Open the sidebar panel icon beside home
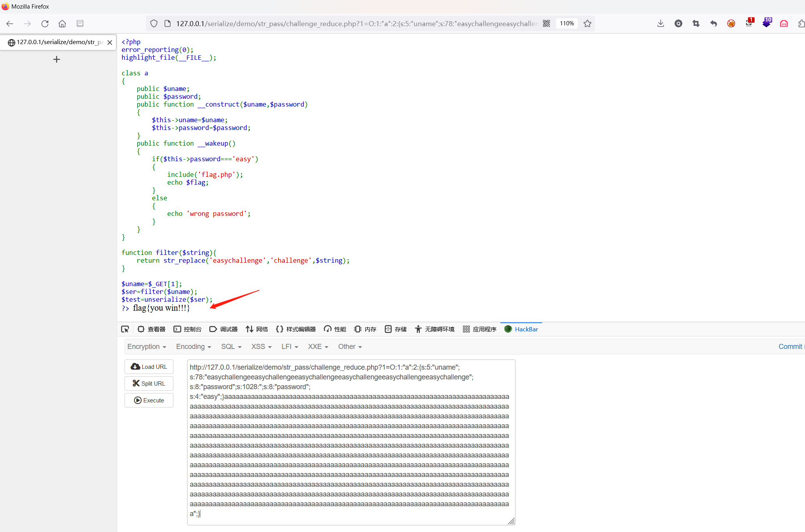805x532 pixels. pyautogui.click(x=80, y=23)
